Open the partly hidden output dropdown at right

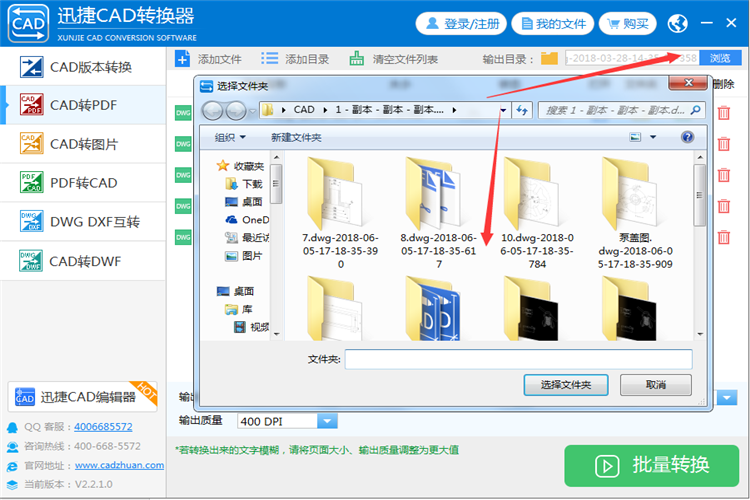727,398
